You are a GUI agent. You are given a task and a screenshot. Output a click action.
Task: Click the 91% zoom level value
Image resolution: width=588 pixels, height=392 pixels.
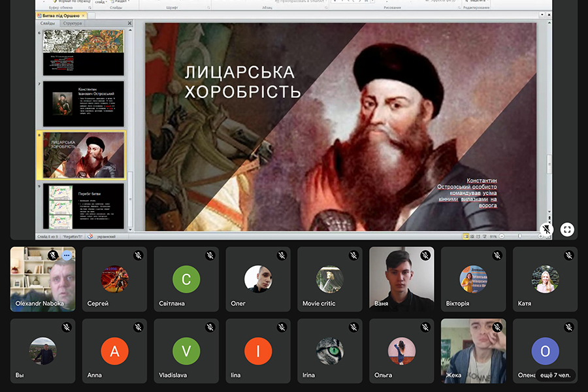[x=493, y=237]
